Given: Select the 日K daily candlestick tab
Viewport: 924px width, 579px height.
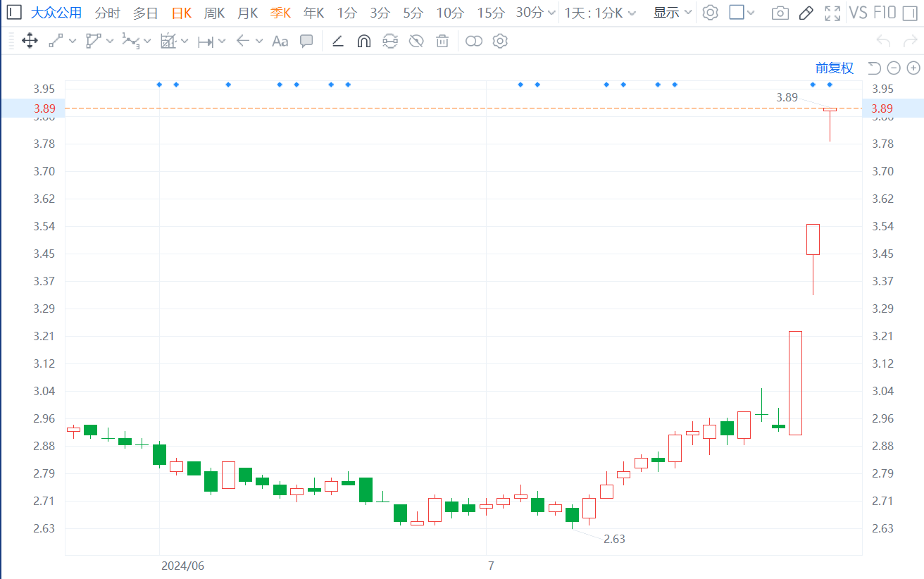Looking at the screenshot, I should click(182, 13).
